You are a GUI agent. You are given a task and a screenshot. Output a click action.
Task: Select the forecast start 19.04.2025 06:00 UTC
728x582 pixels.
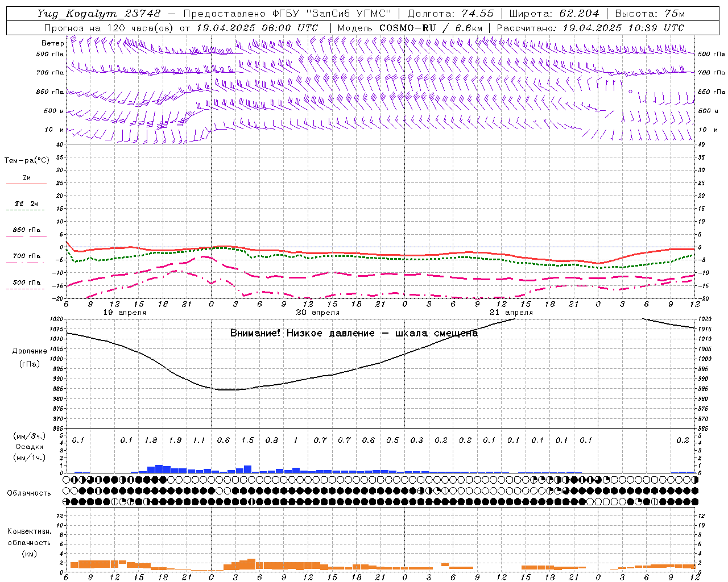[x=257, y=27]
